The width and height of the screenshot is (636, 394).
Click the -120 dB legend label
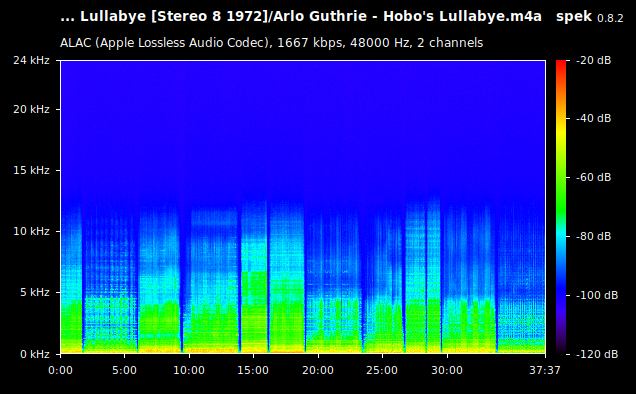(597, 354)
